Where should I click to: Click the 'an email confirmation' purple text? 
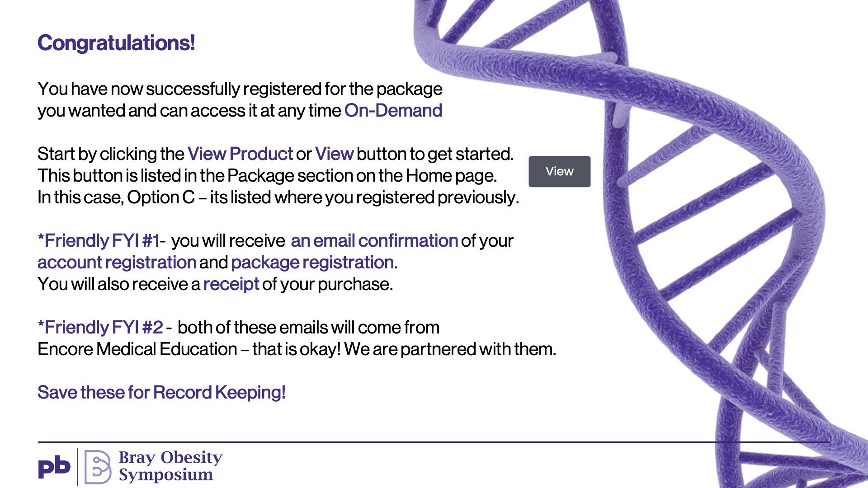point(374,241)
